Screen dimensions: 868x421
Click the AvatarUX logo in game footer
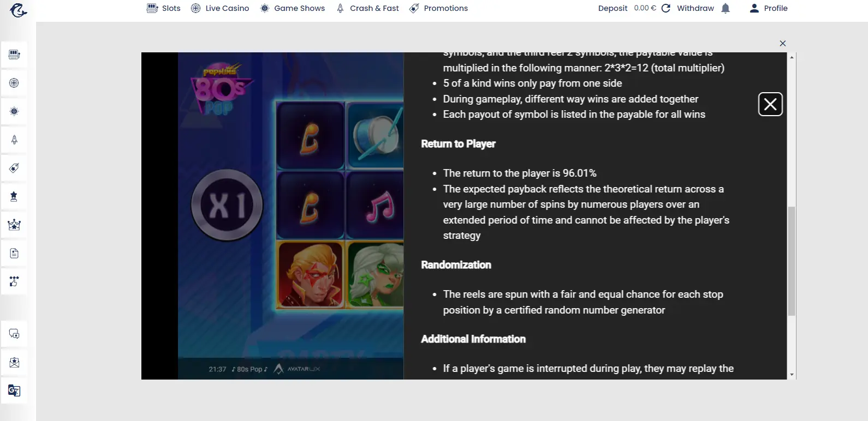tap(296, 369)
